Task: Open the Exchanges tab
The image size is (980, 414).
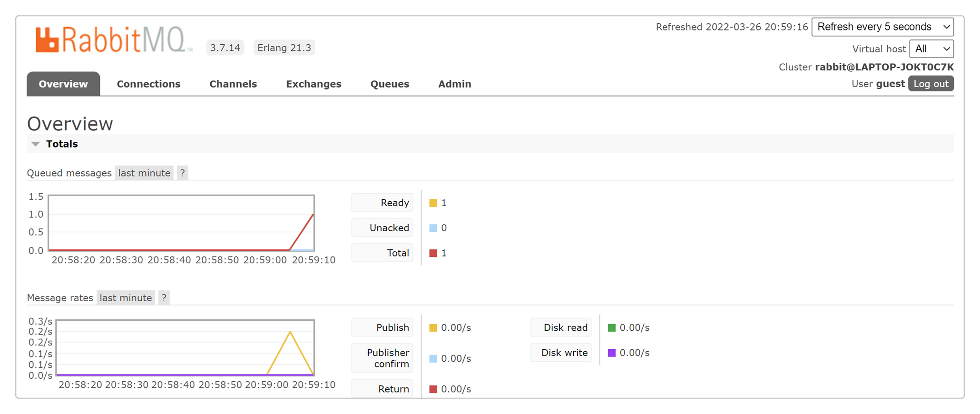Action: click(x=314, y=84)
